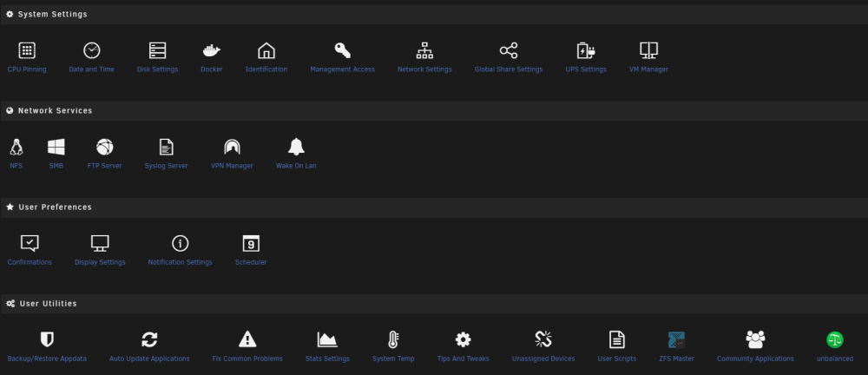Open the UPS Settings battery icon

pyautogui.click(x=586, y=50)
